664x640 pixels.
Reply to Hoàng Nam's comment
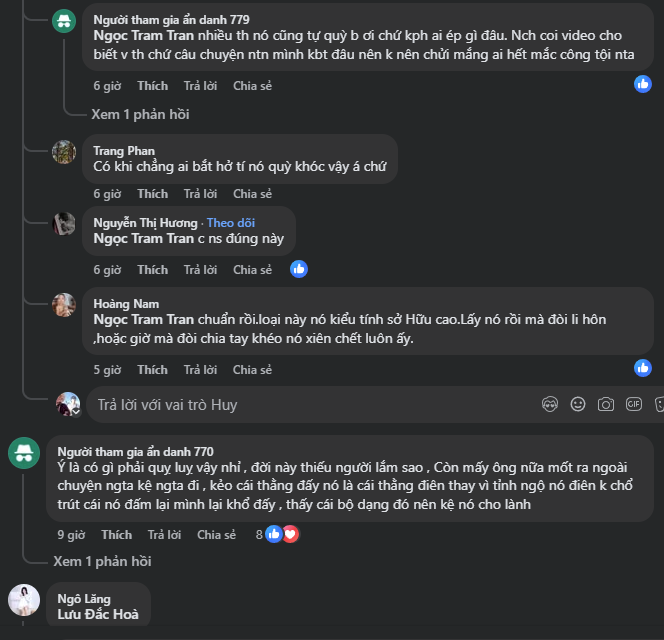click(x=200, y=370)
